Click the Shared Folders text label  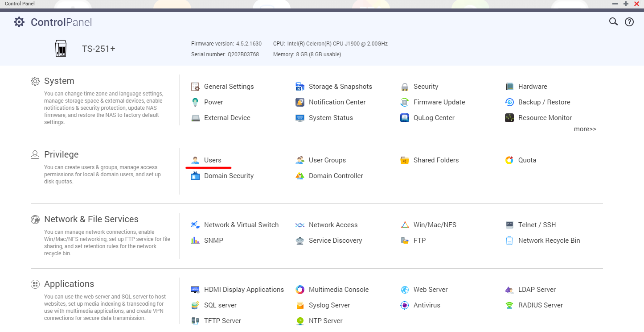point(436,160)
